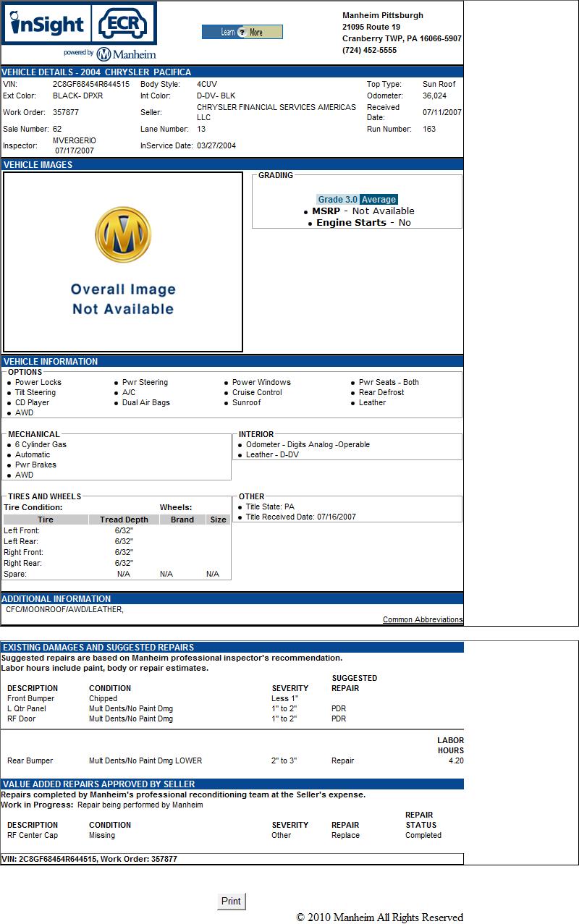Screen dimensions: 579x924
Task: Select the Grade 3.0 badge
Action: tap(337, 200)
